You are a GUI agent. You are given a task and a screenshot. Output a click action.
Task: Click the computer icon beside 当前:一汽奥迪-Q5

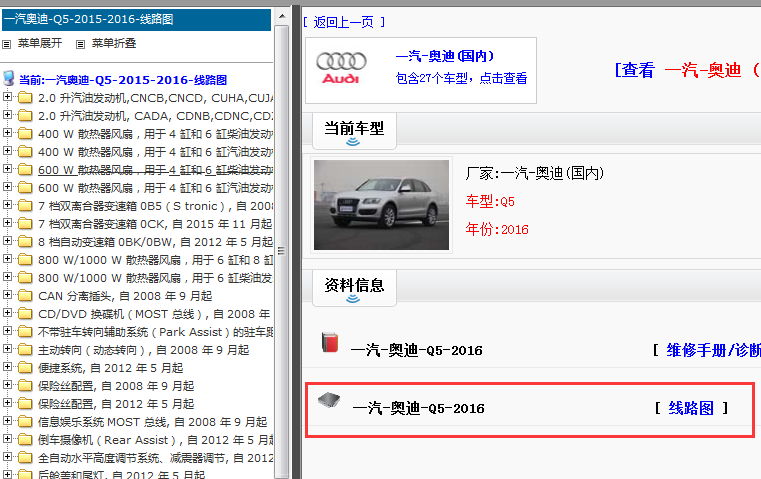tap(9, 78)
